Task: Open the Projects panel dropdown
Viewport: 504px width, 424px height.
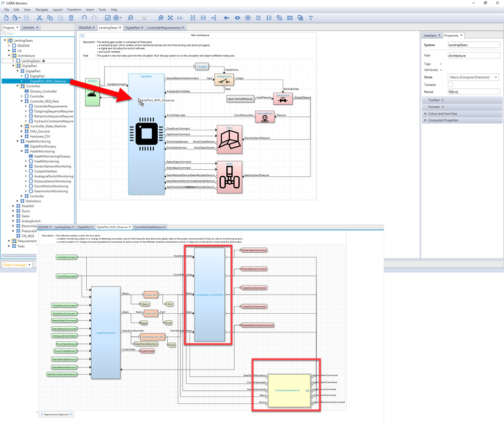Action: (x=17, y=27)
